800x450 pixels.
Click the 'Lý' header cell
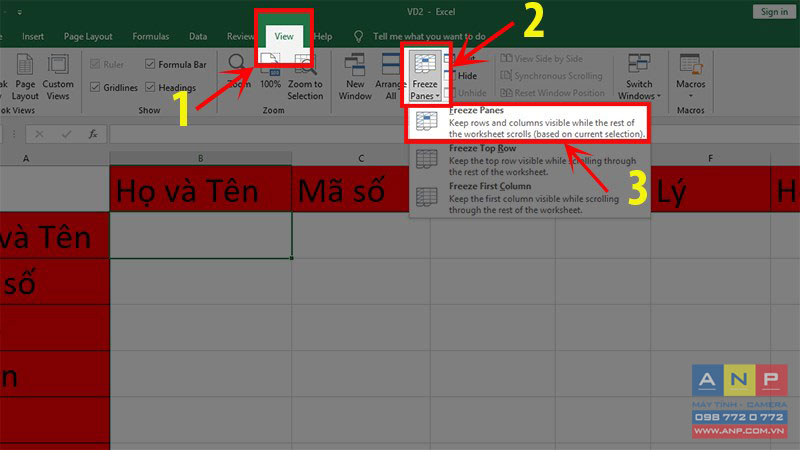pos(710,189)
